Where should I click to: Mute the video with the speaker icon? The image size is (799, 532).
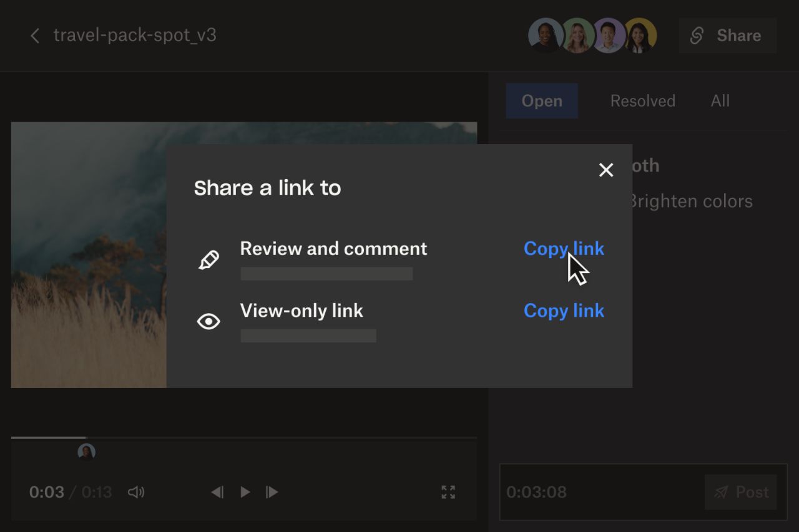click(x=136, y=492)
